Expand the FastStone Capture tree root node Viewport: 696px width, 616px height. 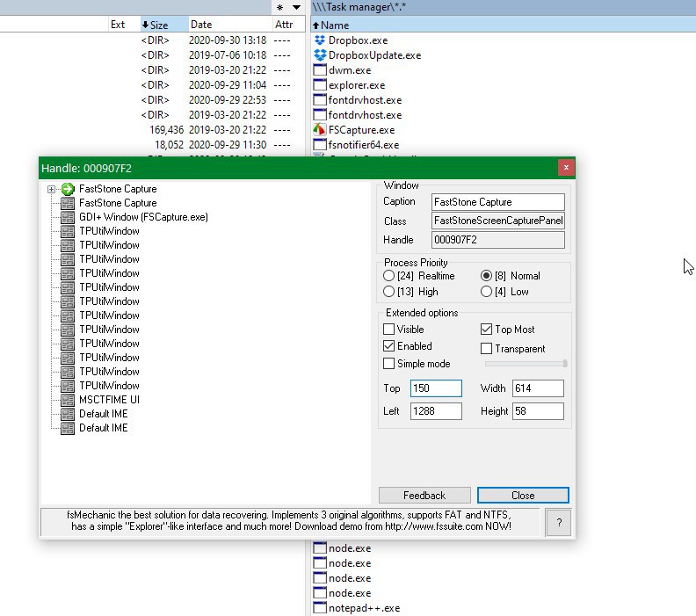tap(51, 190)
